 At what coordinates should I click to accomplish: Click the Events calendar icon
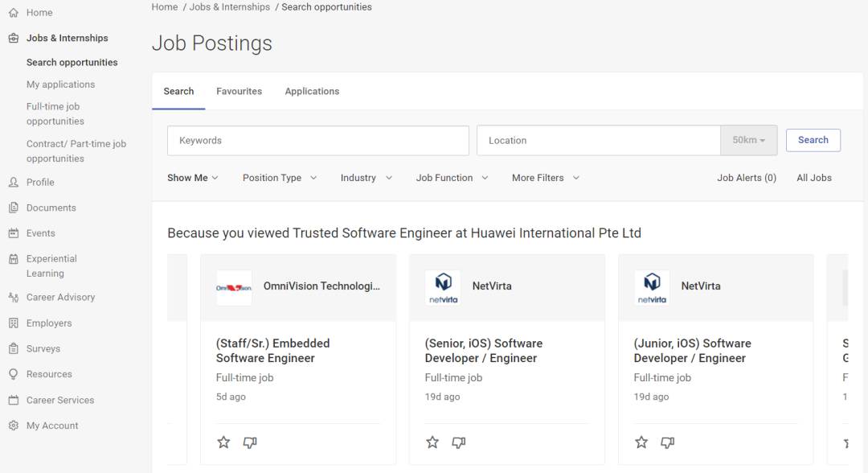point(13,233)
